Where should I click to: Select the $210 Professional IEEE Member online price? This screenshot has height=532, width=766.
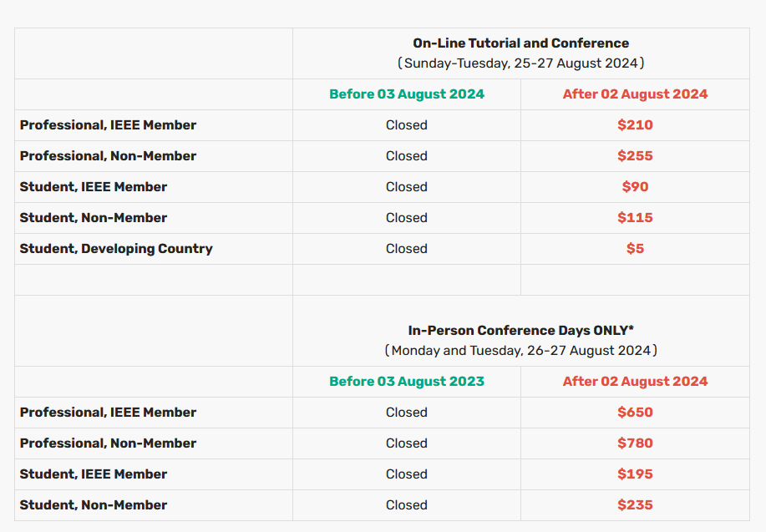(635, 125)
